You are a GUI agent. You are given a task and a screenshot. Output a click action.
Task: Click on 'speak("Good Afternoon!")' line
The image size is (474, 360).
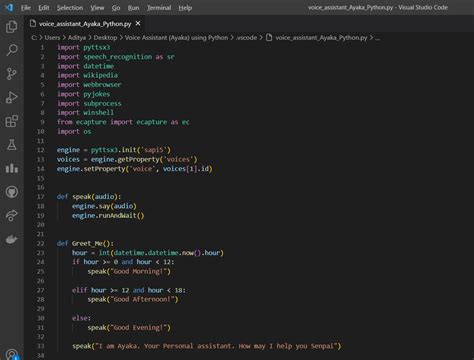point(133,299)
